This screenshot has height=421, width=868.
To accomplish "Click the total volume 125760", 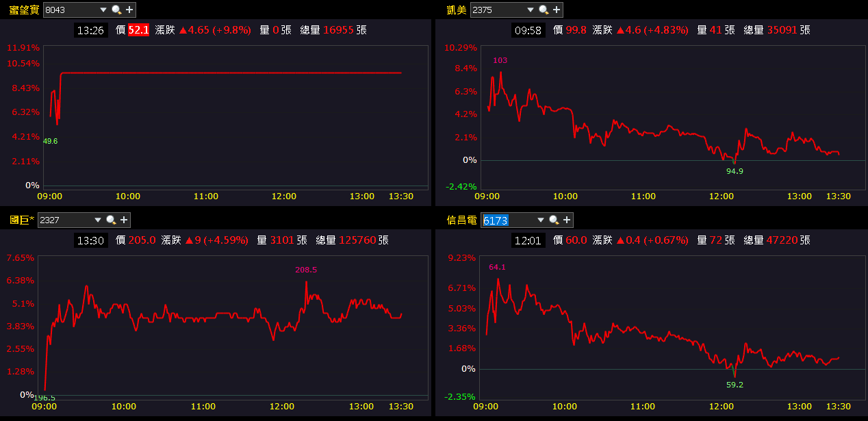I will coord(357,240).
